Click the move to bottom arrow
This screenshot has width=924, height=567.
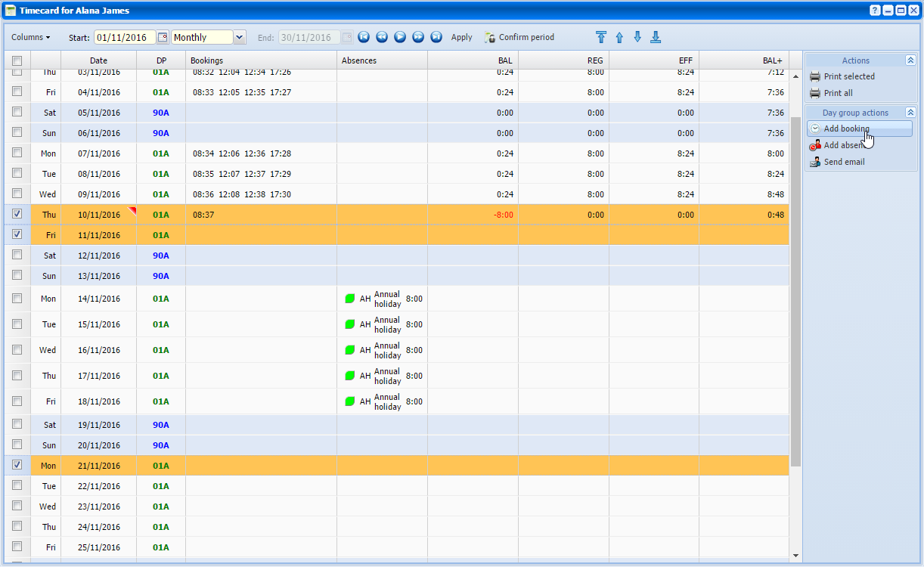pos(656,37)
